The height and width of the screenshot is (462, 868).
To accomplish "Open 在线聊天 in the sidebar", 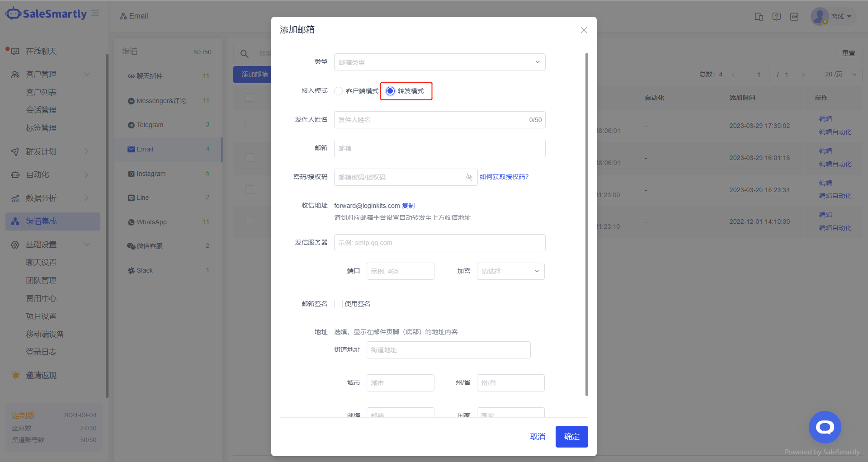I will (x=41, y=52).
